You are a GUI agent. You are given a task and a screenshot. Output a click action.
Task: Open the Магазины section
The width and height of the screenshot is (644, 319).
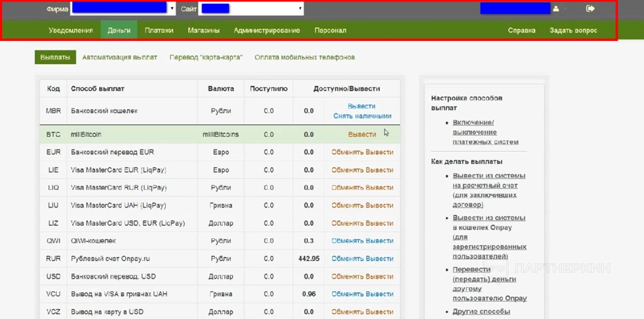coord(203,30)
